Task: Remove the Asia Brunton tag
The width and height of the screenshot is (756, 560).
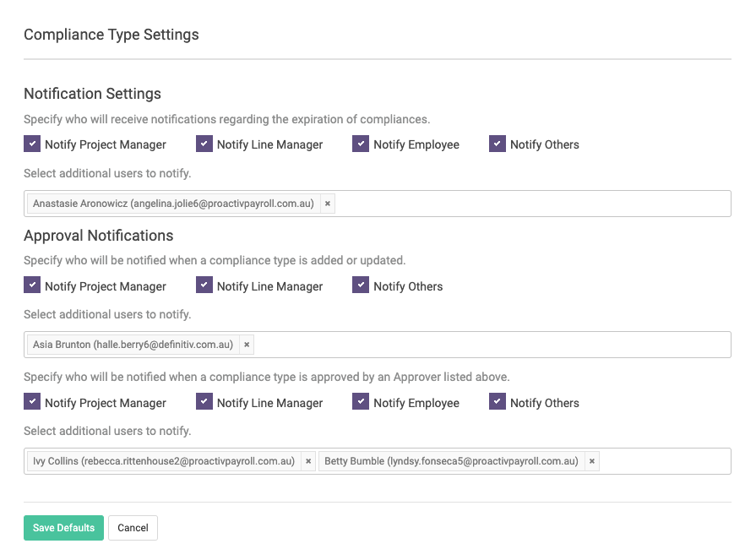Action: (x=246, y=344)
